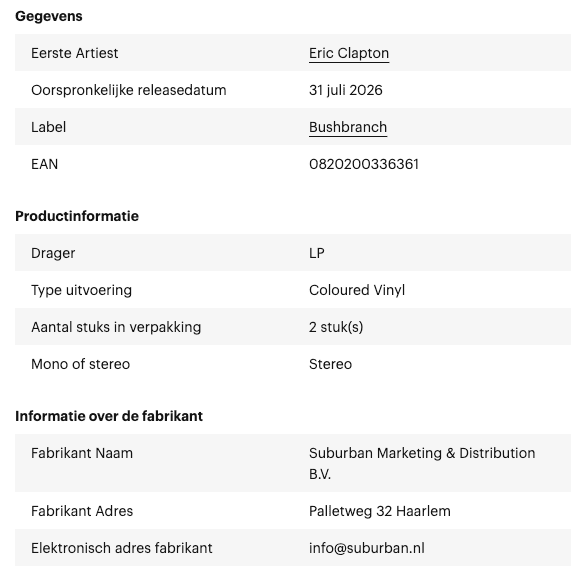Click the Elektronisch adres fabrikant label
The height and width of the screenshot is (584, 580).
click(x=121, y=548)
